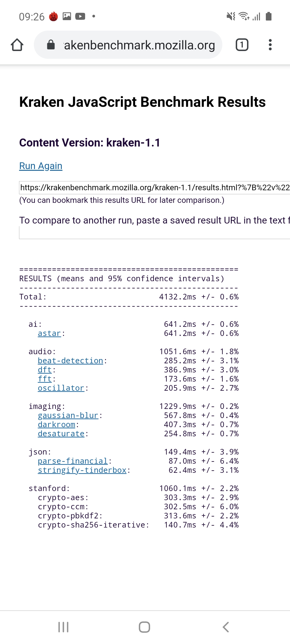The image size is (290, 644).
Task: Open the beat-detection test link
Action: point(70,361)
